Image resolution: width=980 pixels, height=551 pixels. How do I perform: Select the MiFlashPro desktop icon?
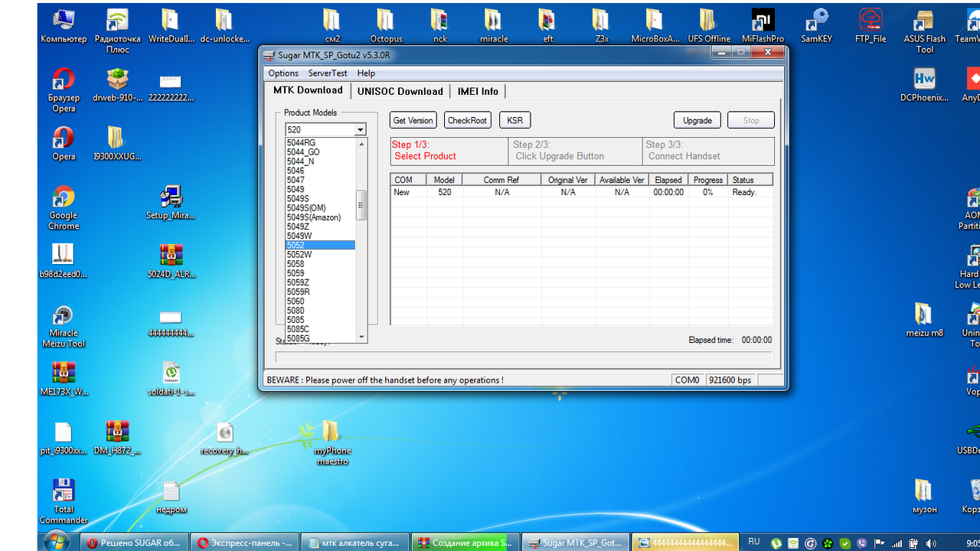pyautogui.click(x=763, y=26)
